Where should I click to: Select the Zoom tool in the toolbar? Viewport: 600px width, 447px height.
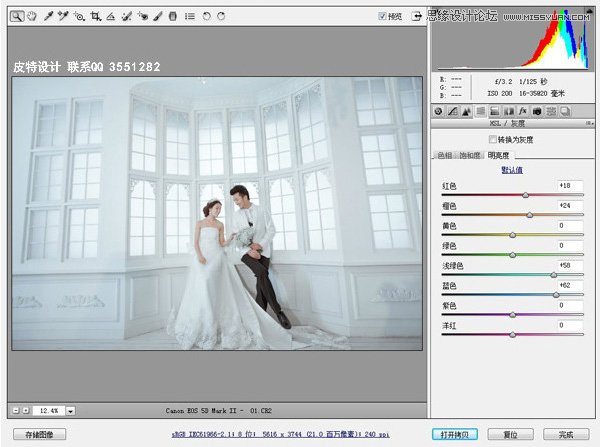point(17,17)
